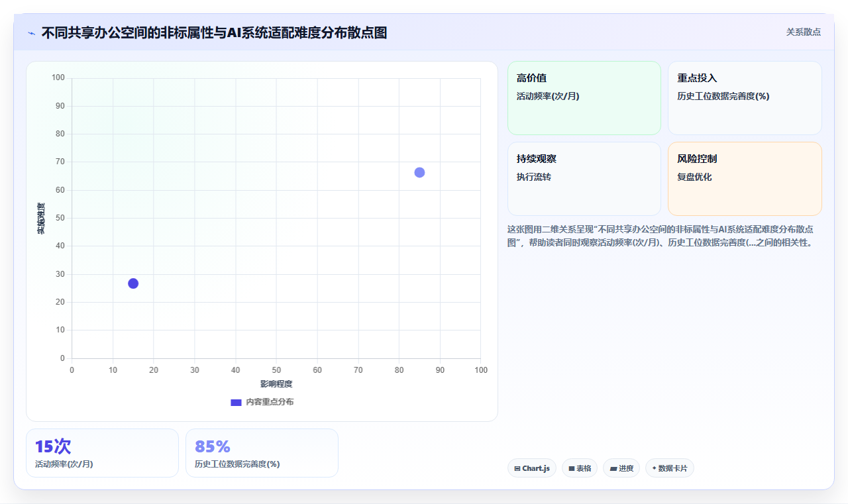Screen dimensions: 848x504
Task: Click the 进度 tag icon
Action: point(613,468)
